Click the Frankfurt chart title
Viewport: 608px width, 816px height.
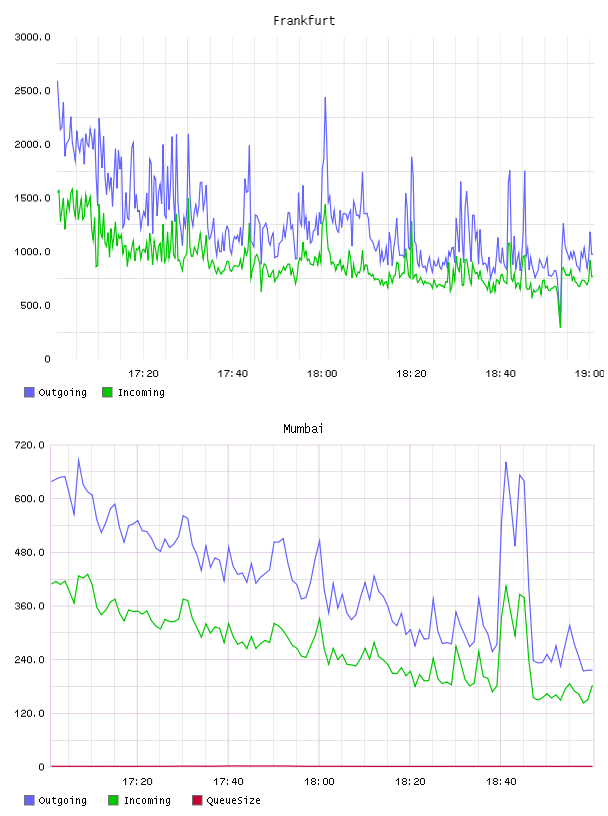click(x=304, y=21)
